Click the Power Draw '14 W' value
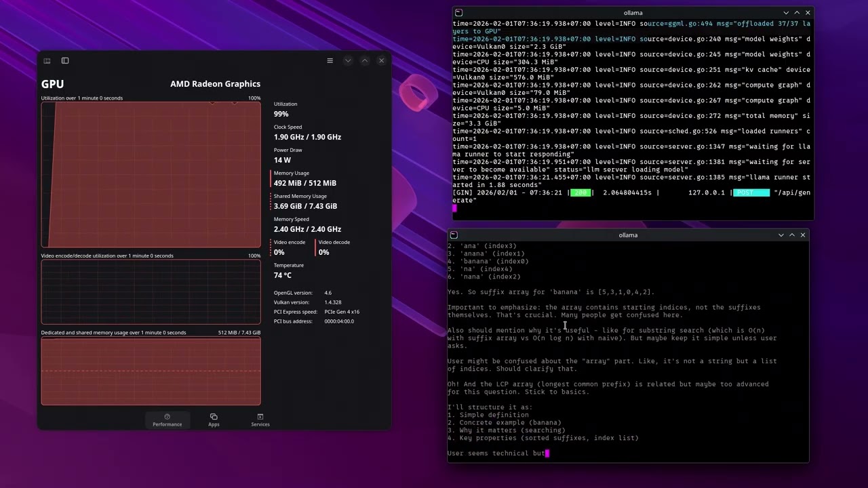868x488 pixels. coord(282,160)
